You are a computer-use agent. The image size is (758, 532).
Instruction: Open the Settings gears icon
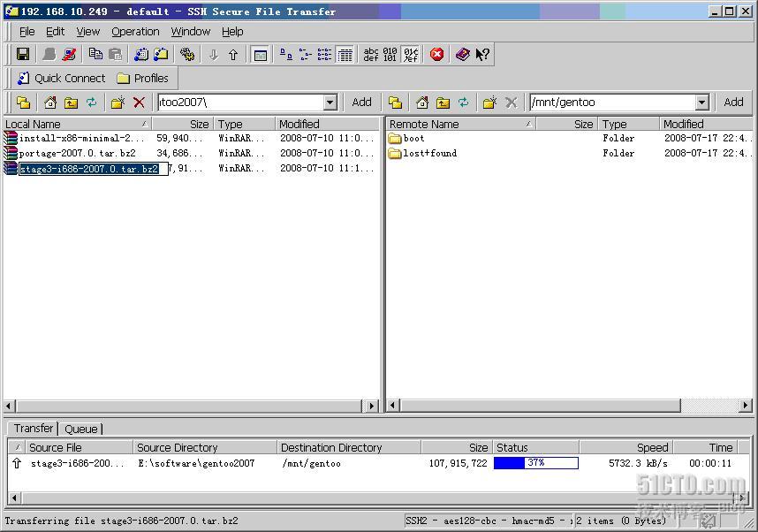point(187,54)
